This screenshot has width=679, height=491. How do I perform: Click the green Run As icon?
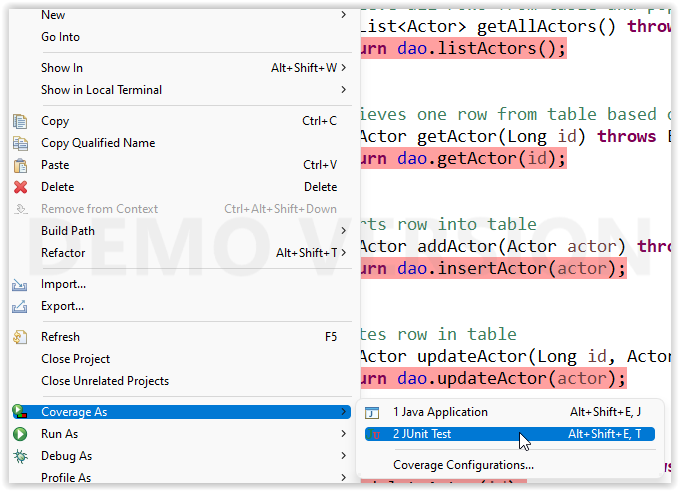20,434
